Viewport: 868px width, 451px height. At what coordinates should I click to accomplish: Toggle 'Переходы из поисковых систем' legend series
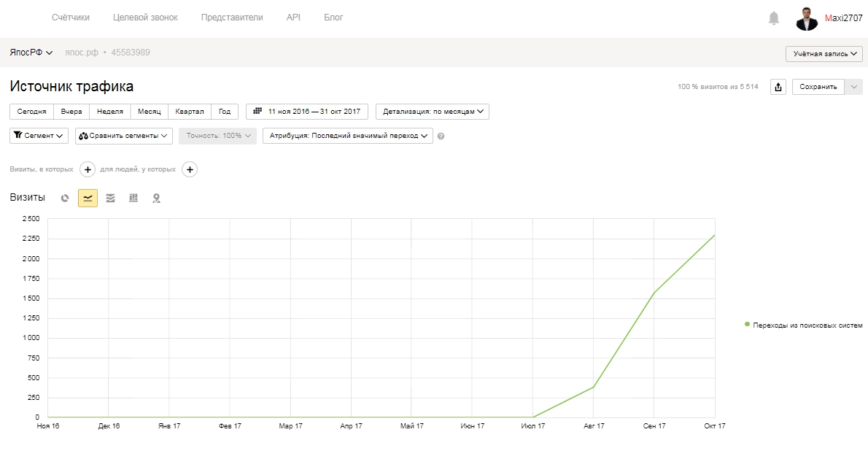pyautogui.click(x=803, y=325)
